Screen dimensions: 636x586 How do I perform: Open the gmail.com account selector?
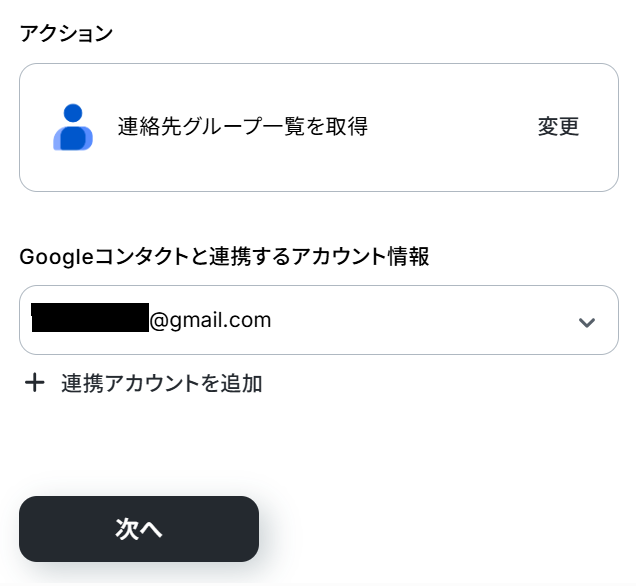[x=318, y=320]
